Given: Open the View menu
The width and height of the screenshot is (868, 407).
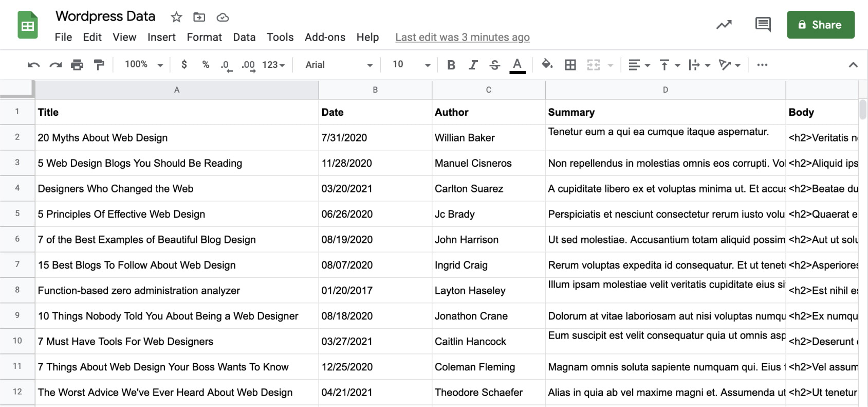Looking at the screenshot, I should 124,37.
